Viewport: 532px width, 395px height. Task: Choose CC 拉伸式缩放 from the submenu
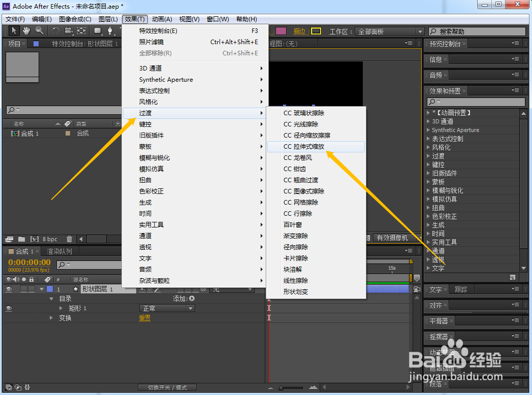click(x=316, y=146)
